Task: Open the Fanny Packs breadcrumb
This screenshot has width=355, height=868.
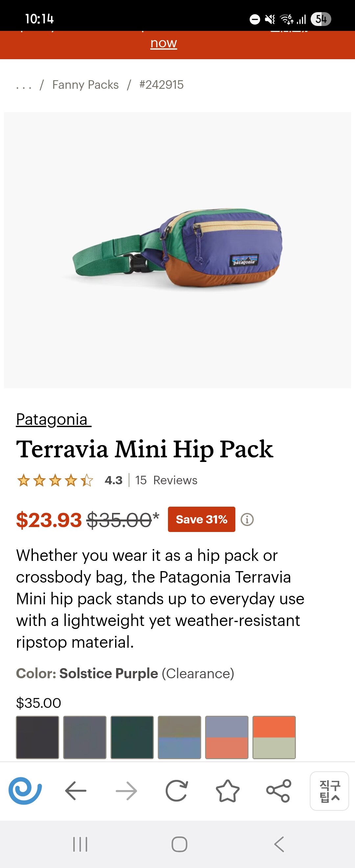Action: coord(85,85)
